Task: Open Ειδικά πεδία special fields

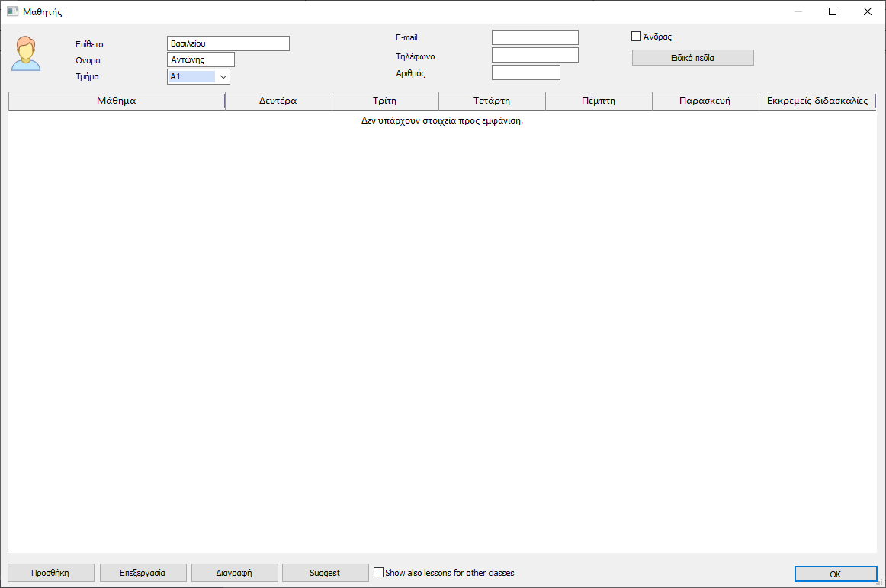Action: pos(692,58)
